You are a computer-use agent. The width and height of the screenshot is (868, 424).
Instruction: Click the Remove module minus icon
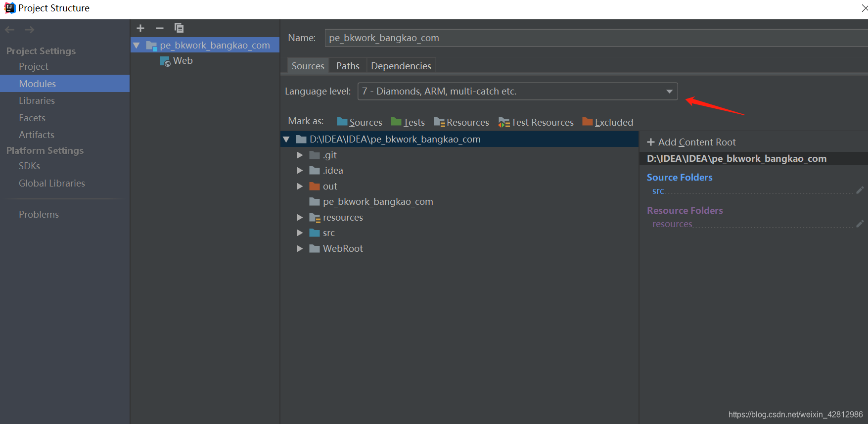[x=159, y=28]
